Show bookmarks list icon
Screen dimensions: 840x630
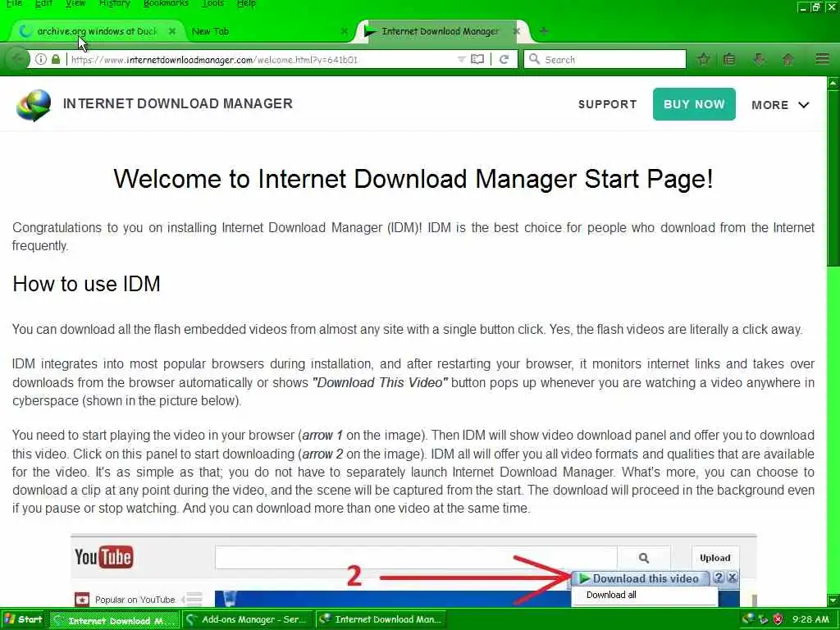(x=729, y=59)
